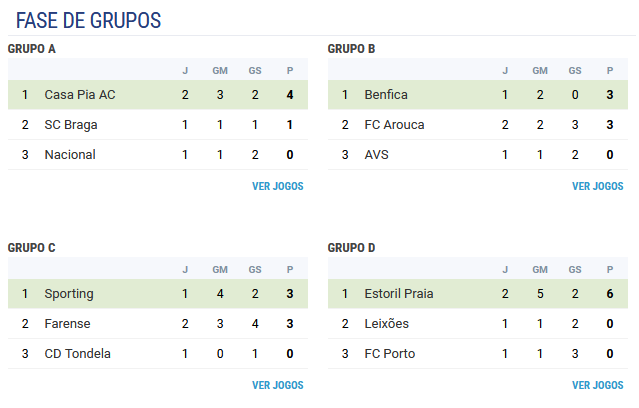This screenshot has width=639, height=408.
Task: Open Grupo B 'Ver Jogos' link
Action: (597, 186)
